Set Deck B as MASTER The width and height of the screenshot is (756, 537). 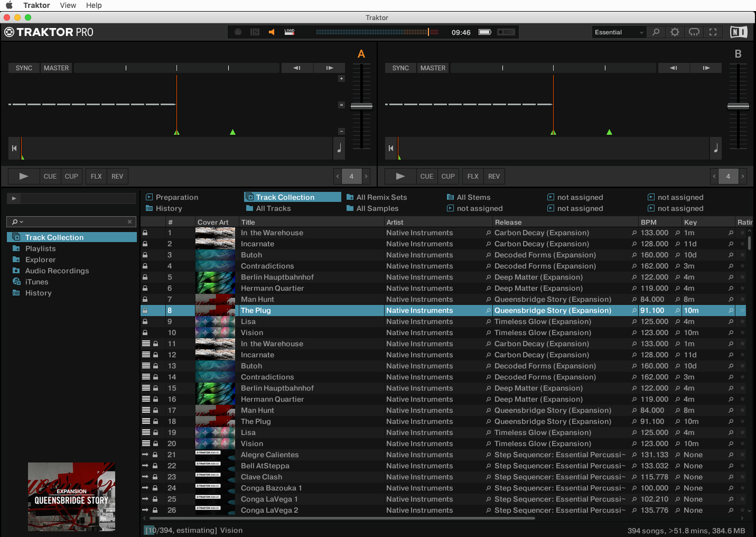click(x=433, y=68)
